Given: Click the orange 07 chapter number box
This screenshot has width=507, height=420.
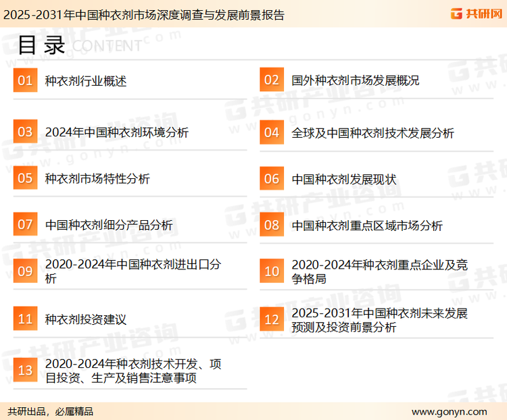Looking at the screenshot, I should tap(25, 224).
